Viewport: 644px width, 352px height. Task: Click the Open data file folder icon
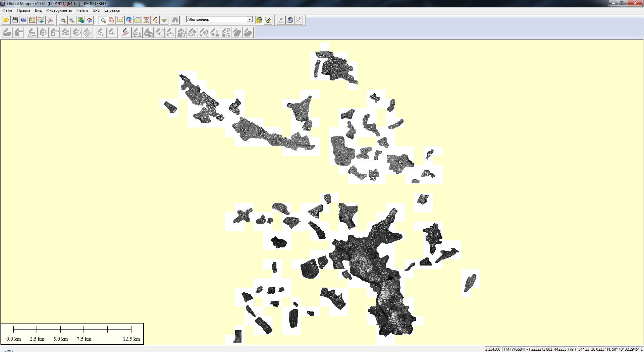(x=6, y=20)
